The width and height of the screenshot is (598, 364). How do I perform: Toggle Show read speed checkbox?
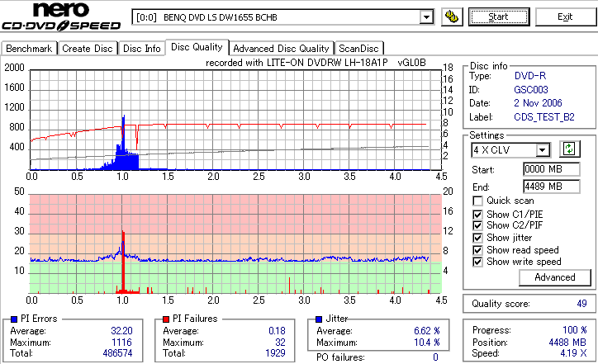[477, 250]
